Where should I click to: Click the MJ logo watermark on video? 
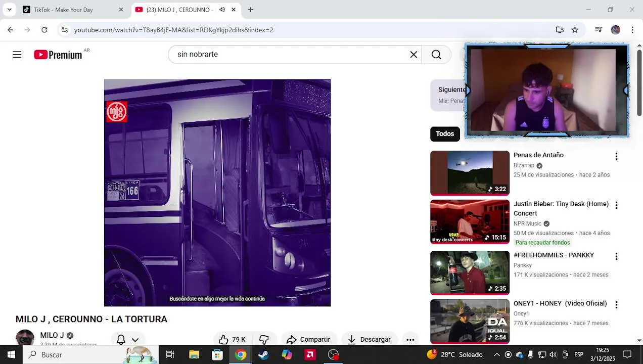tap(116, 112)
